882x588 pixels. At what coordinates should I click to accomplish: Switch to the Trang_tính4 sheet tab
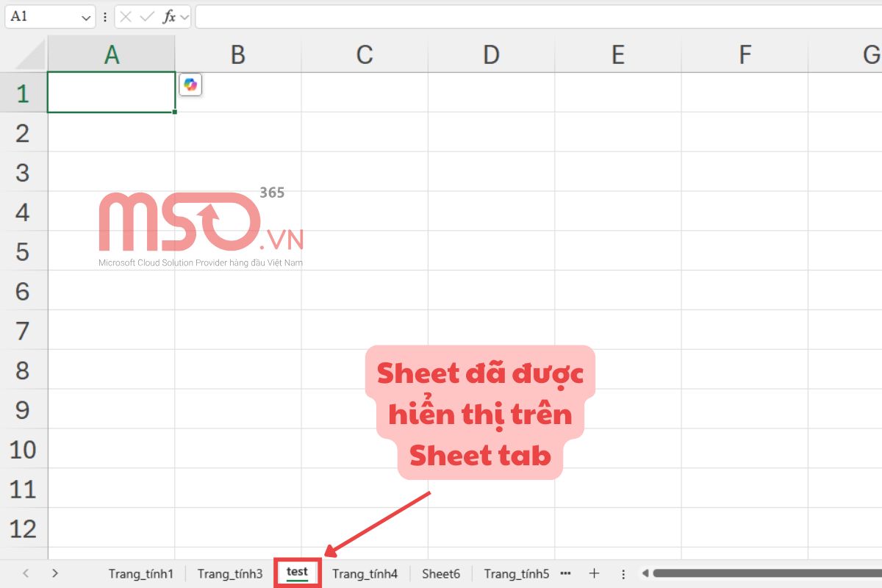pos(365,573)
